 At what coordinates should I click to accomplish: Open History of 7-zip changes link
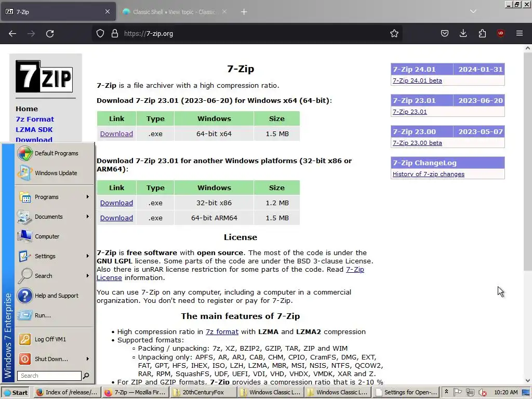[x=429, y=174]
